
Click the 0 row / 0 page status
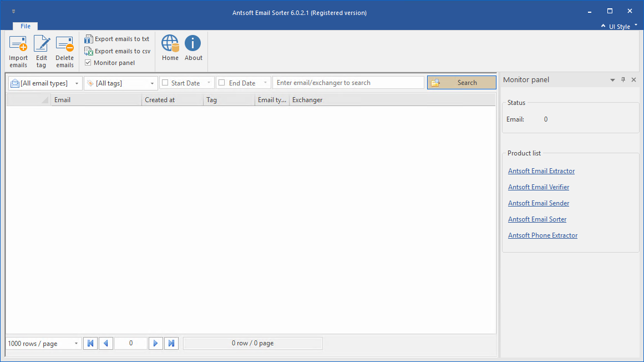coord(252,343)
